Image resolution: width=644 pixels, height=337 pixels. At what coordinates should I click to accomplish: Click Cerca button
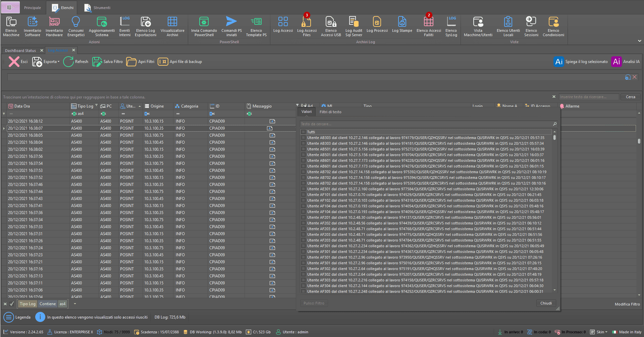click(x=630, y=97)
